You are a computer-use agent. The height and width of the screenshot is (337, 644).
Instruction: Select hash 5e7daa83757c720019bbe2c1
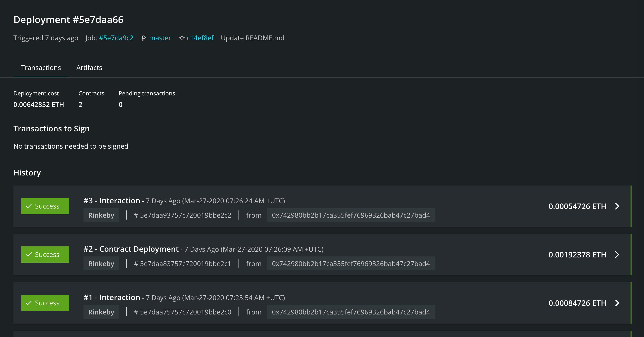pyautogui.click(x=185, y=264)
